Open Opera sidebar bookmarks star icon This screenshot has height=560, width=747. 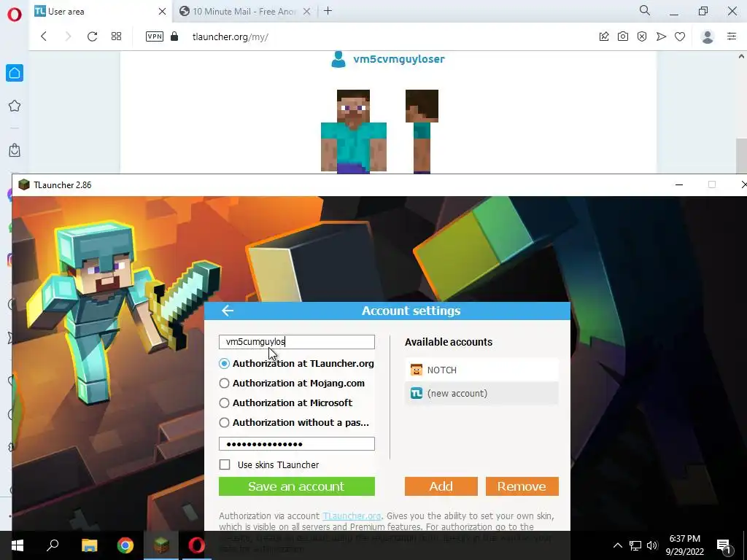(15, 106)
